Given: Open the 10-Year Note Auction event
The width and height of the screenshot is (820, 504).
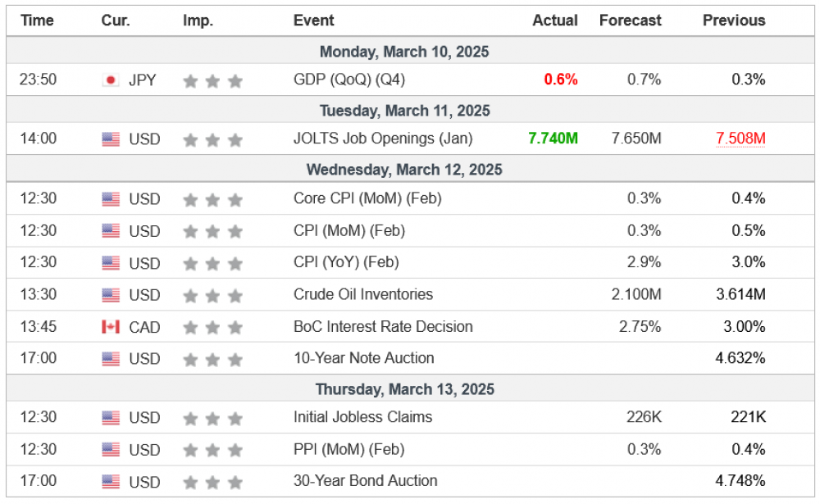Looking at the screenshot, I should pyautogui.click(x=363, y=358).
